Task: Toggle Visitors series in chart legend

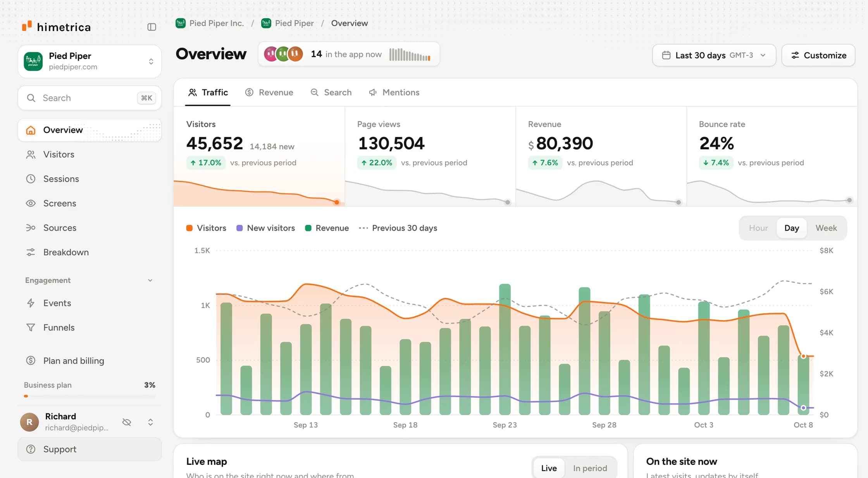Action: (206, 228)
